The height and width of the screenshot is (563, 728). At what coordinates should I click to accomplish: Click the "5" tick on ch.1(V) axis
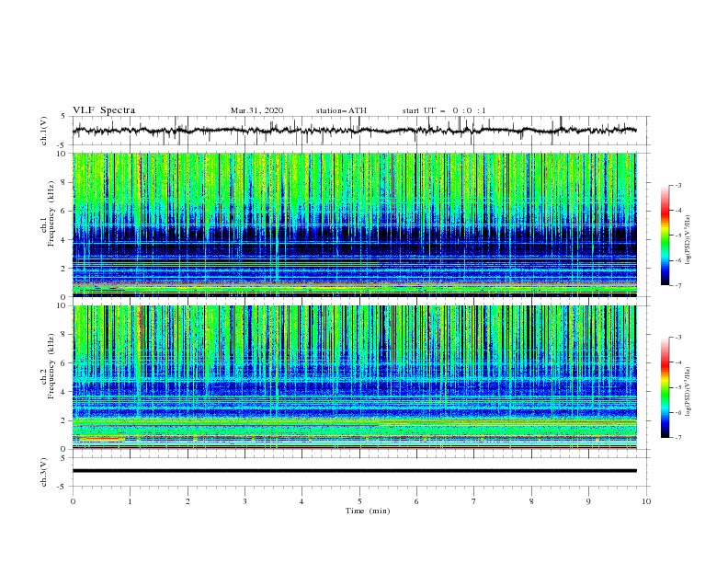coord(63,117)
